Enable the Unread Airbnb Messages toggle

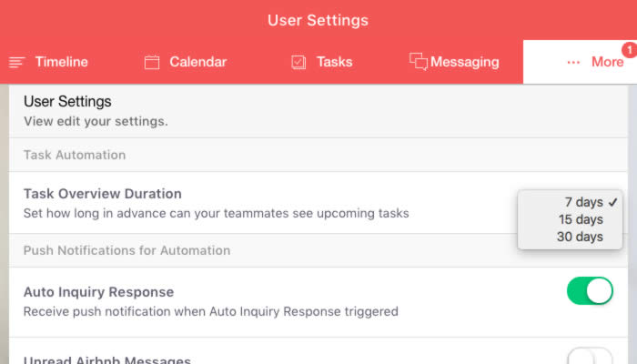(590, 357)
